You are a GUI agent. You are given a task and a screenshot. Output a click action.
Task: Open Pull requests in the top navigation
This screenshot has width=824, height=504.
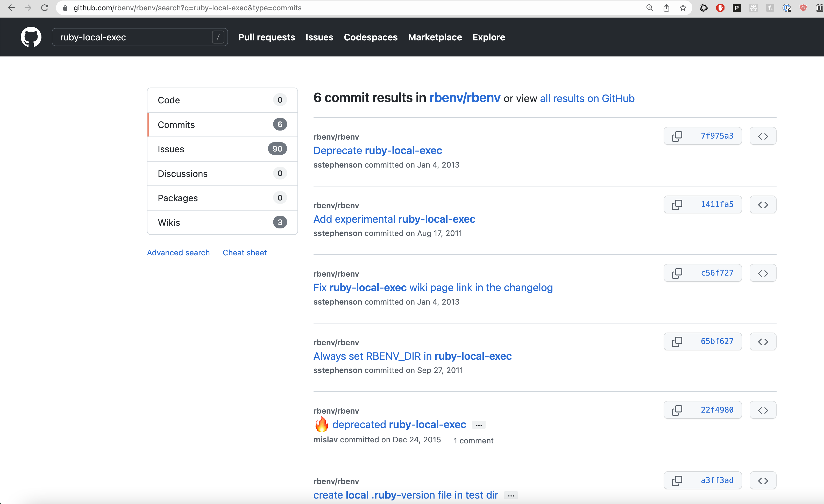(267, 37)
